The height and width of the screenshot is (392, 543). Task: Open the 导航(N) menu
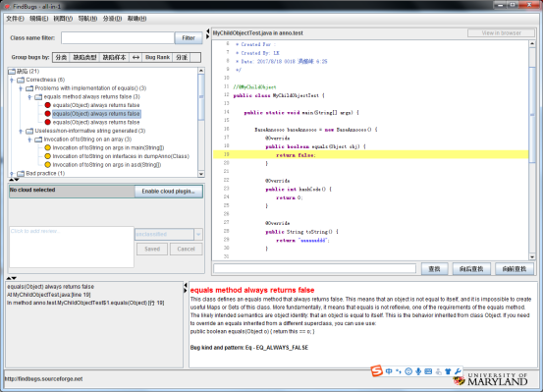pyautogui.click(x=87, y=19)
